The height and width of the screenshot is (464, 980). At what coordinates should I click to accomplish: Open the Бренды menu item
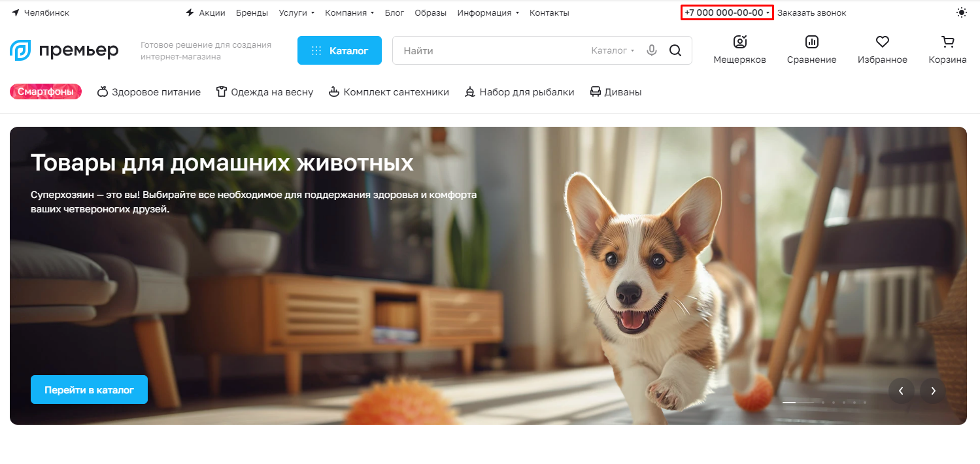252,13
